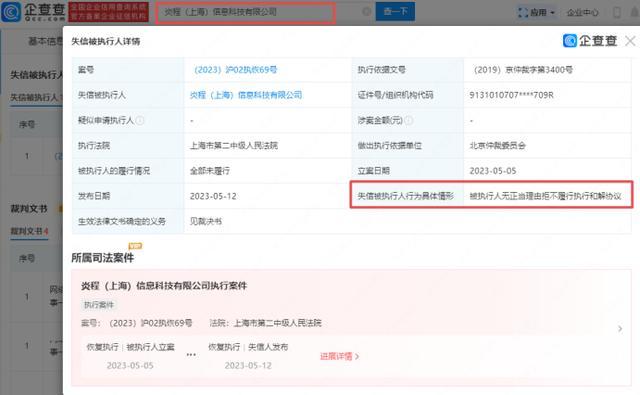The height and width of the screenshot is (395, 640).
Task: Select the 裁判文书 4 sub-tab in background page
Action: [29, 231]
